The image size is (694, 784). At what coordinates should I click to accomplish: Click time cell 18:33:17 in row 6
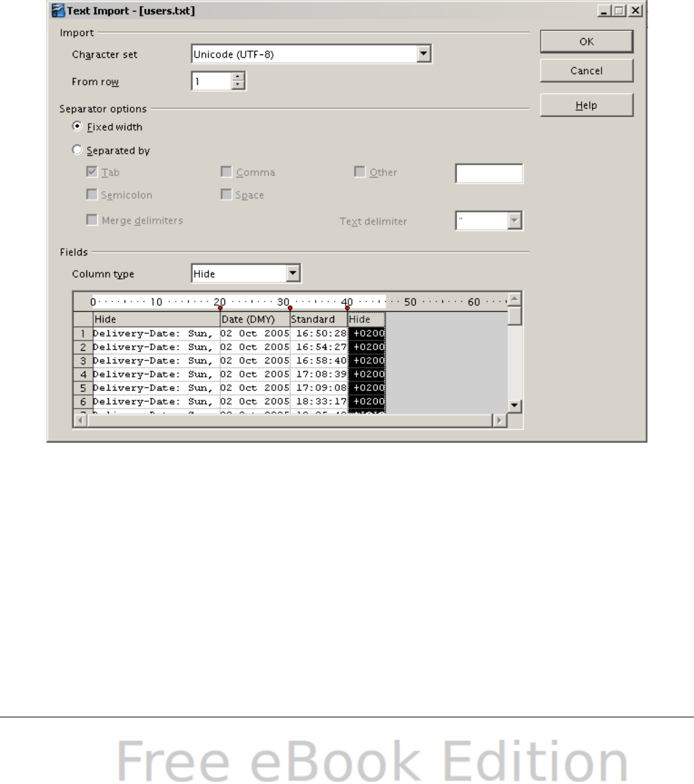(318, 401)
